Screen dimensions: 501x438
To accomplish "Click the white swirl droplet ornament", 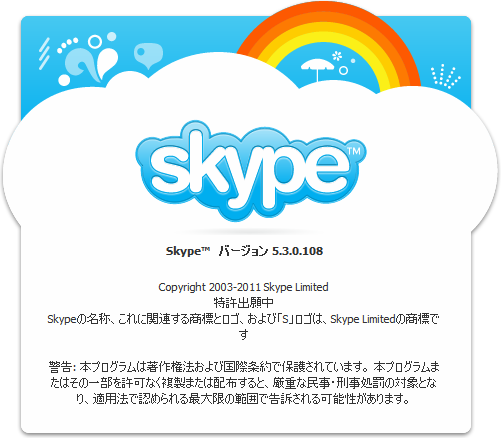I will [92, 64].
